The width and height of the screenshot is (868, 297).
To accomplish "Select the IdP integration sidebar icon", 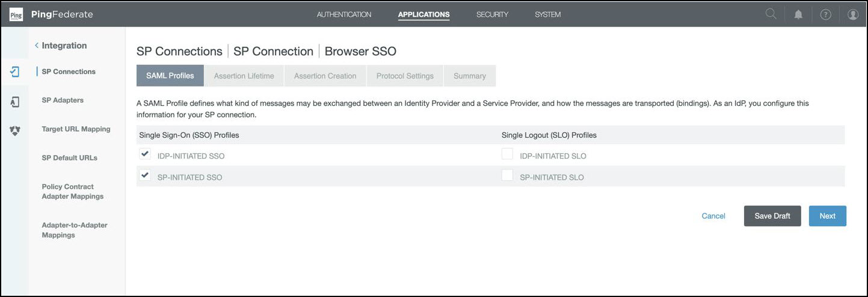I will 16,102.
